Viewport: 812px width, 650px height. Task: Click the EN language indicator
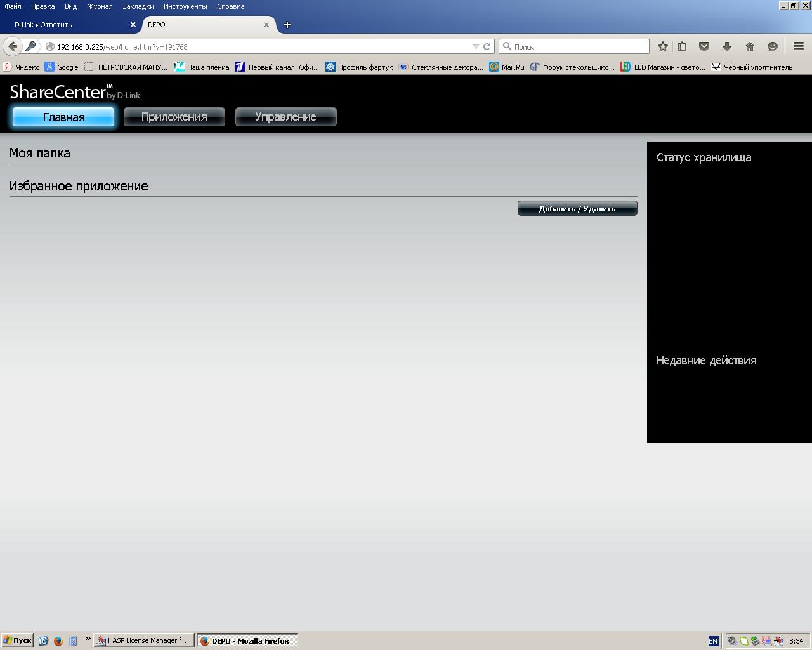(713, 641)
